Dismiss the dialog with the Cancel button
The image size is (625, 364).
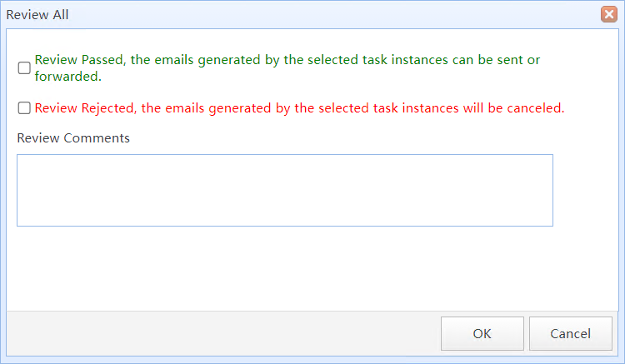point(570,333)
